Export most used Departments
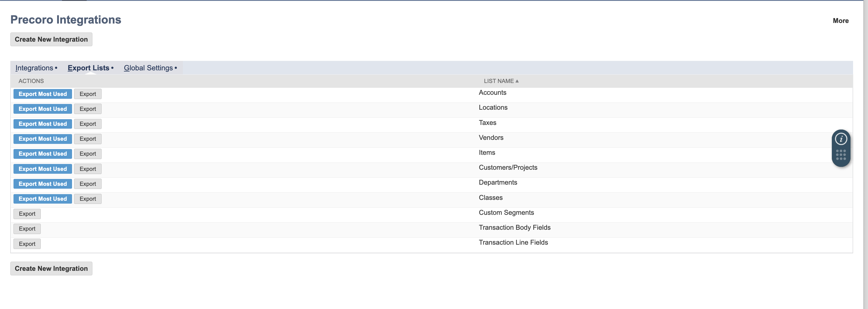This screenshot has width=868, height=309. pyautogui.click(x=43, y=184)
